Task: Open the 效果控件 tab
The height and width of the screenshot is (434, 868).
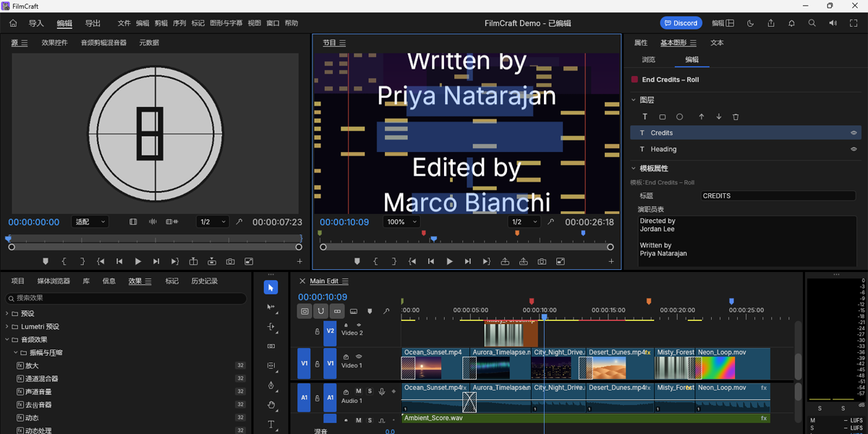Action: [54, 43]
